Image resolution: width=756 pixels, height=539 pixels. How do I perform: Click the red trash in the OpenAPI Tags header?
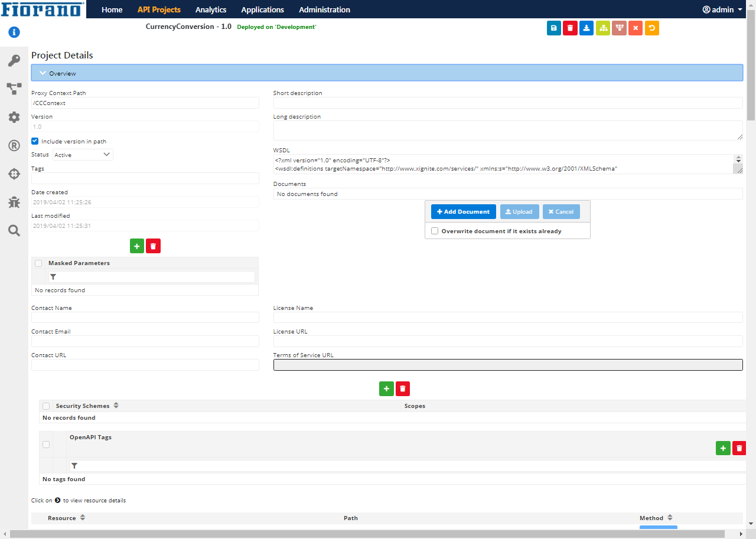point(739,448)
